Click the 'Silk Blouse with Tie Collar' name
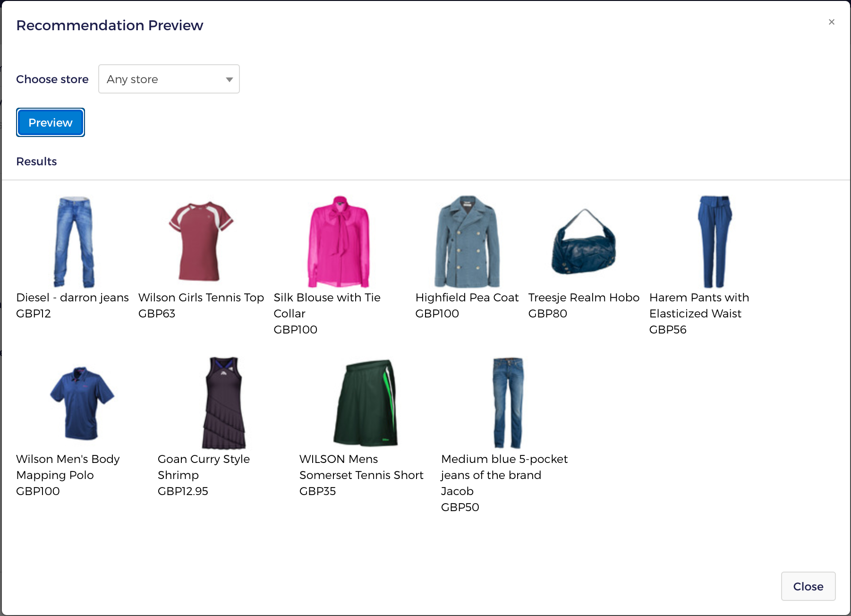Screen dimensions: 851x616 [327, 306]
